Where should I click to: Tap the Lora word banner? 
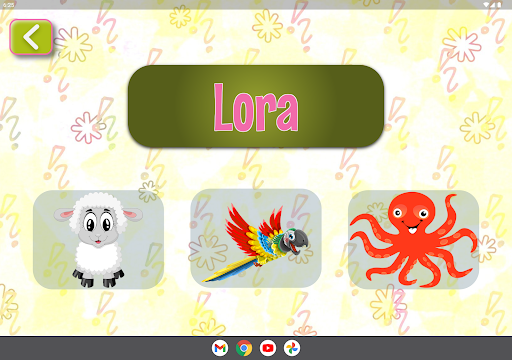tap(256, 106)
